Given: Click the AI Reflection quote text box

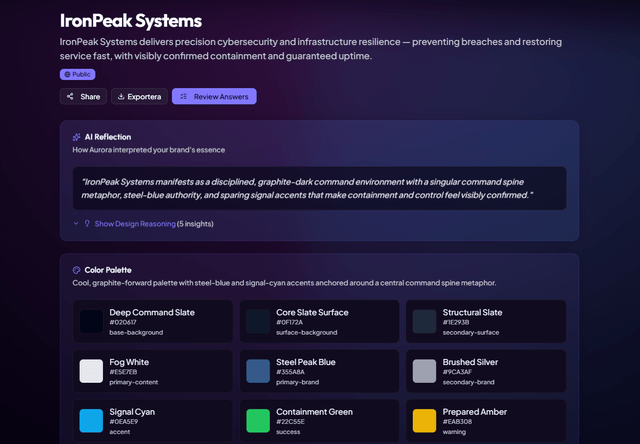Looking at the screenshot, I should pos(319,188).
